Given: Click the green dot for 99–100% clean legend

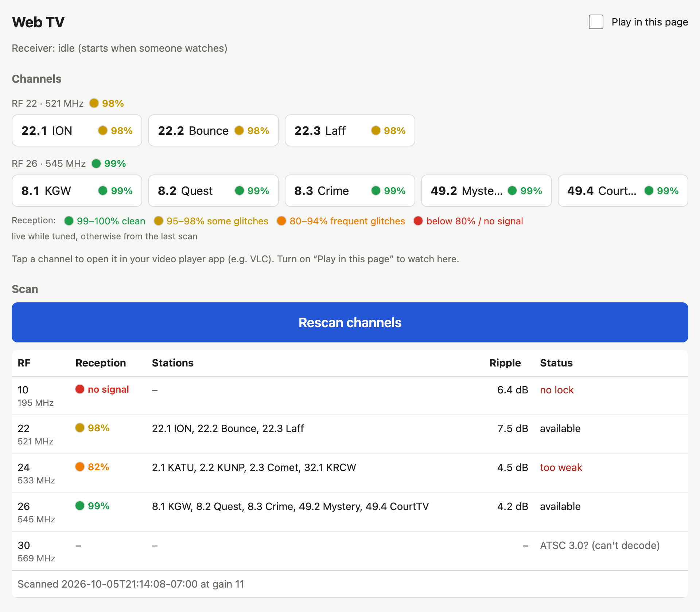Looking at the screenshot, I should 69,221.
